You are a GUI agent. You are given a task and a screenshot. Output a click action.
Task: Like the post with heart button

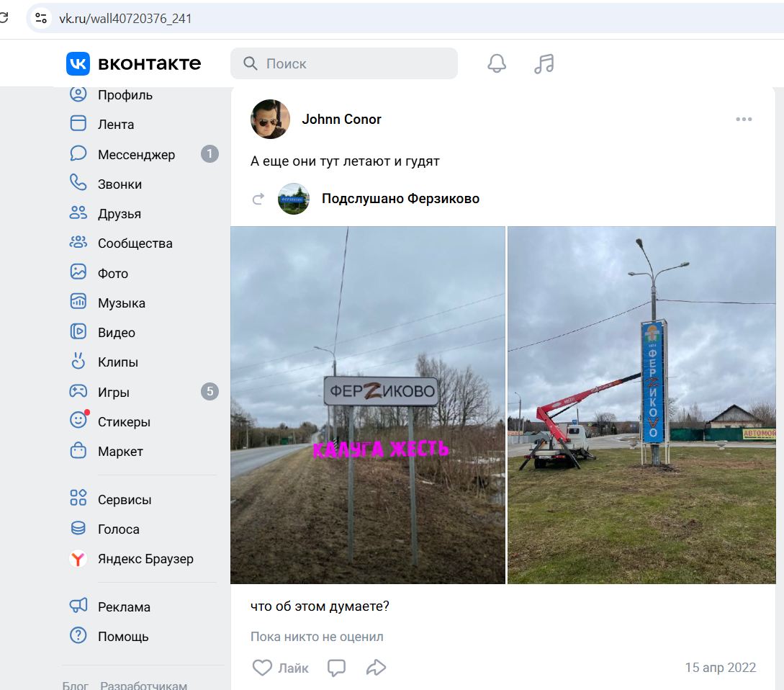280,668
